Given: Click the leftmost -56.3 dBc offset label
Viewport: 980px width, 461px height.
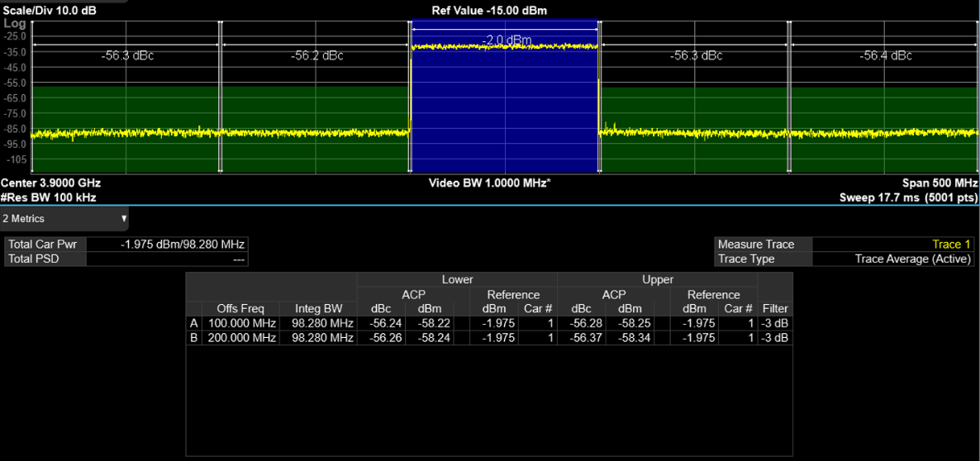Looking at the screenshot, I should (x=127, y=56).
